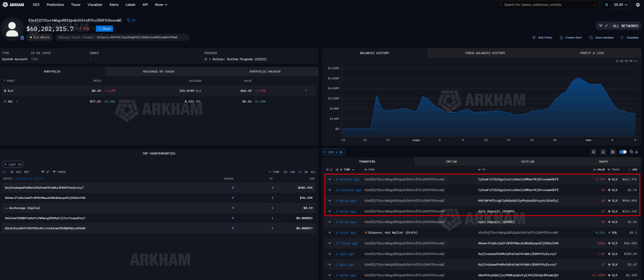This screenshot has width=644, height=280.
Task: Select the 1H counterparties time range
Action: (x=285, y=172)
